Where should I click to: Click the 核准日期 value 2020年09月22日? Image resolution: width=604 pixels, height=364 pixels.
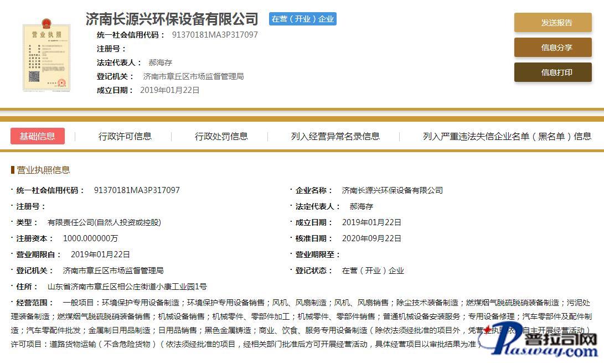click(x=371, y=238)
